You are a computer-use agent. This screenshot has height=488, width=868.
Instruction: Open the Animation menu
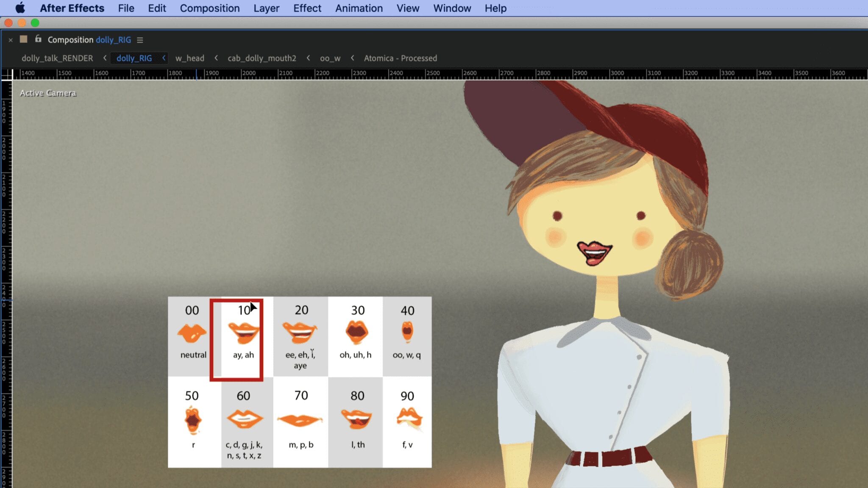[x=359, y=8]
